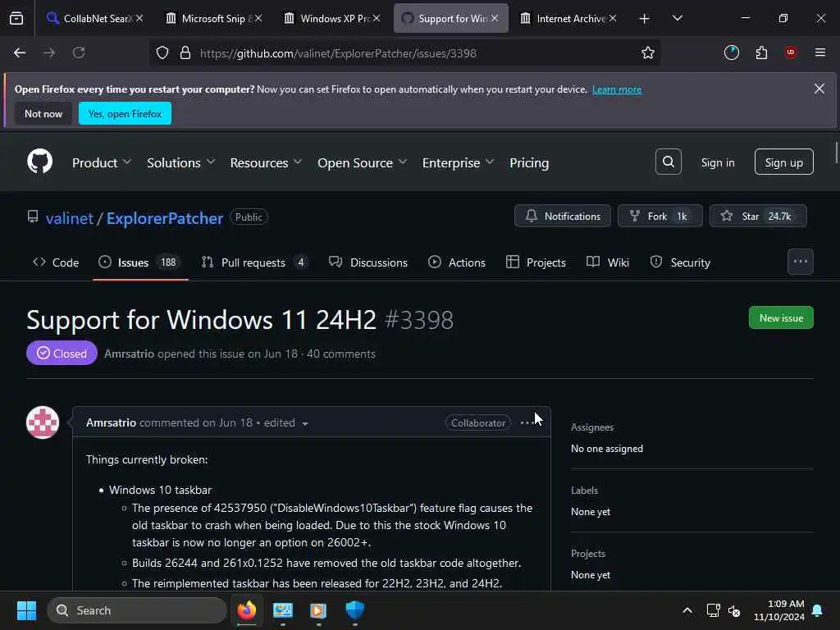Image resolution: width=840 pixels, height=630 pixels.
Task: Expand the Resources menu
Action: (266, 162)
